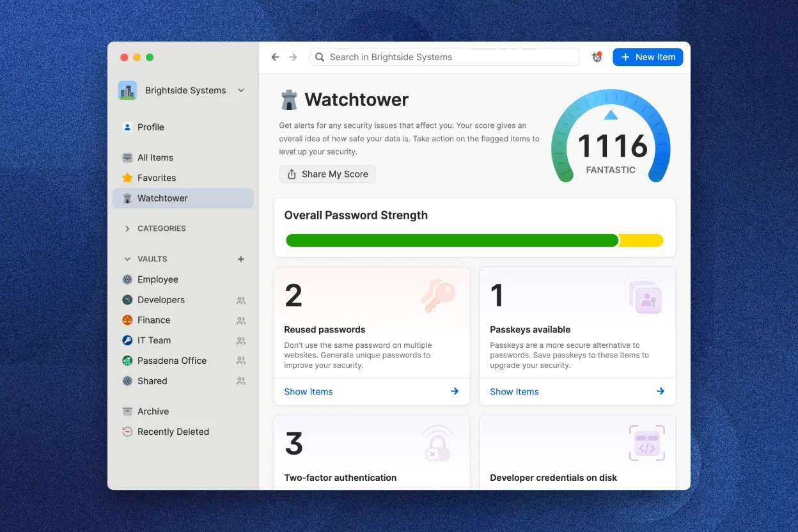Expand the Categories section

click(127, 228)
